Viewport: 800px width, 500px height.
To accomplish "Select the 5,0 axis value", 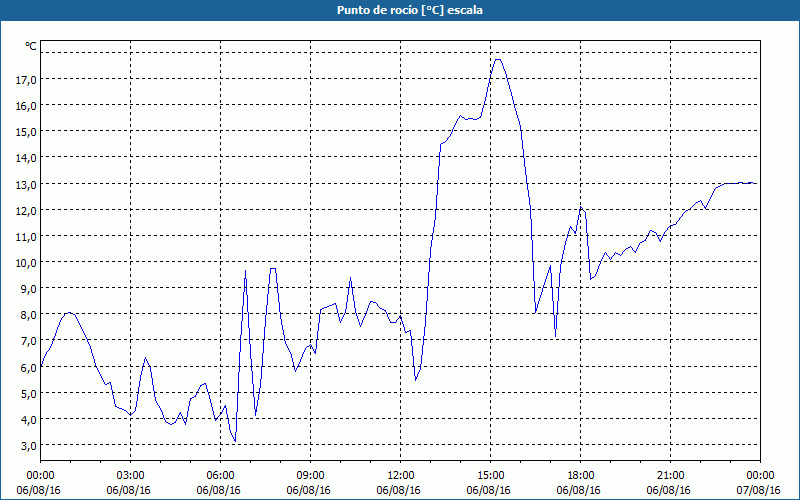I will pos(28,393).
